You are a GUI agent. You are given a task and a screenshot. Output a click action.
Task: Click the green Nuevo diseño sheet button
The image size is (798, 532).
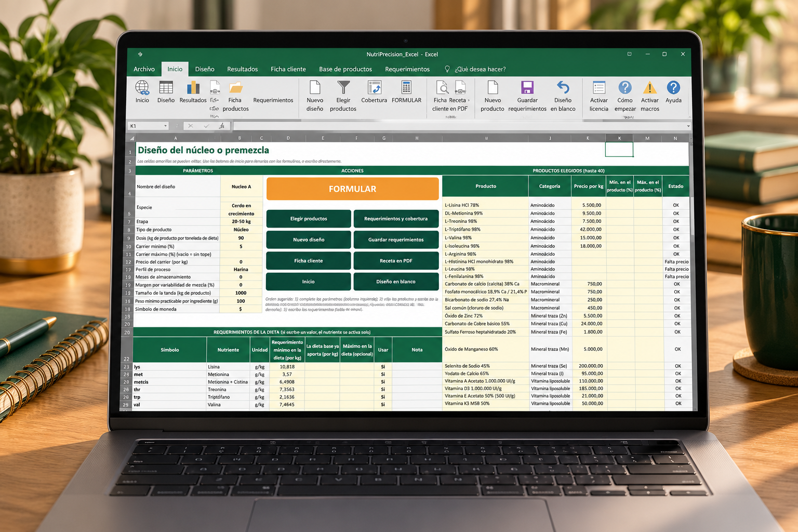tap(309, 240)
